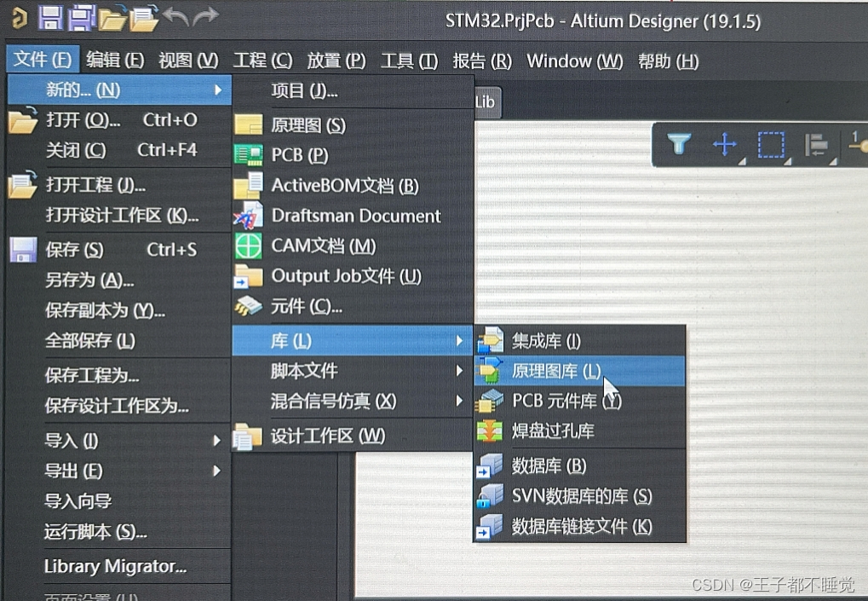Click the 保存 (S) floppy icon
This screenshot has width=868, height=601.
pos(23,250)
